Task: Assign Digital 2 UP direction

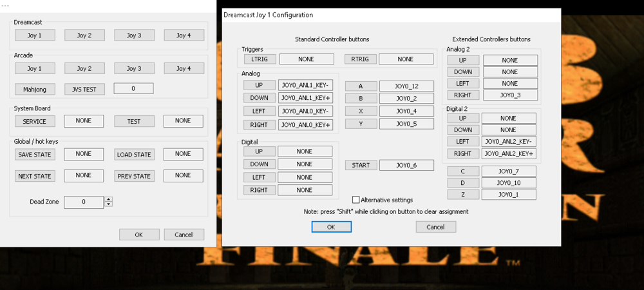Action: coord(463,119)
